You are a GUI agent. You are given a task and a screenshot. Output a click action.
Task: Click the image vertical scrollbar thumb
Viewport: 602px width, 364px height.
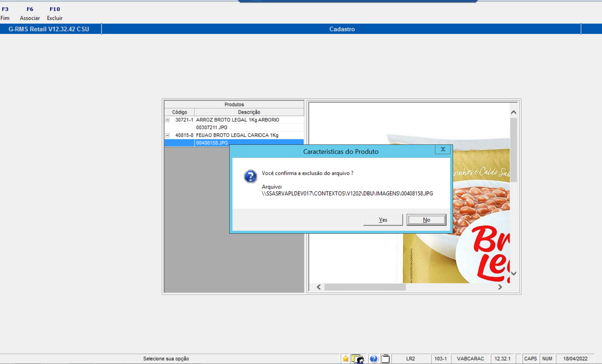[513, 150]
